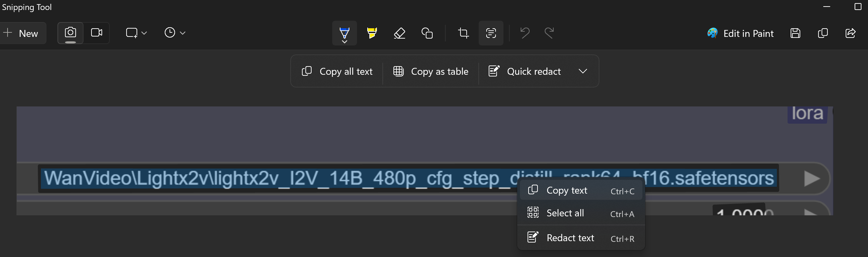Open Edit in Paint
Screen dimensions: 868x257
740,33
